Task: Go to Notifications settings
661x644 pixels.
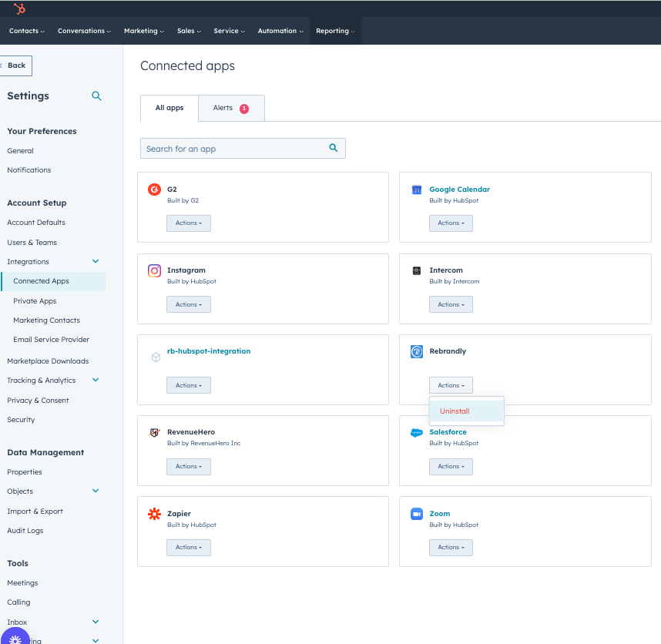Action: 29,169
